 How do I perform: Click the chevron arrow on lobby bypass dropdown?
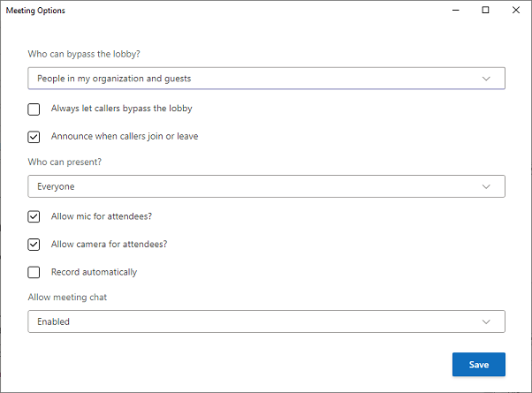486,79
